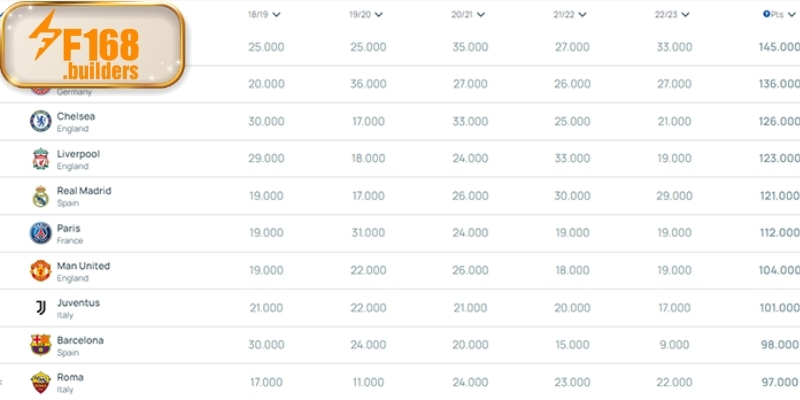Viewport: 800px width, 400px height.
Task: Open the Chelsea team name link
Action: point(76,116)
